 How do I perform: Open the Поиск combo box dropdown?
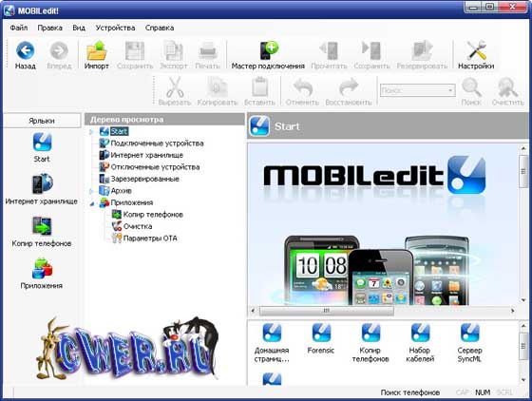[x=450, y=90]
